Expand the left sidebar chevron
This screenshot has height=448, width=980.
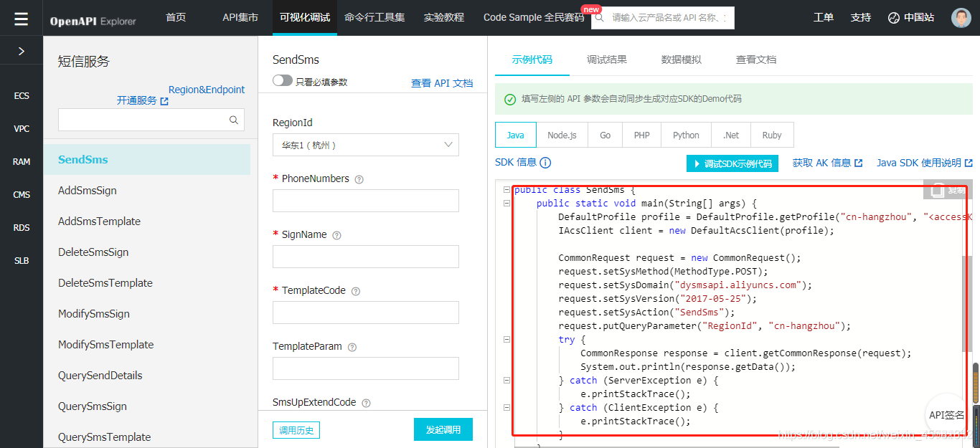pos(22,51)
